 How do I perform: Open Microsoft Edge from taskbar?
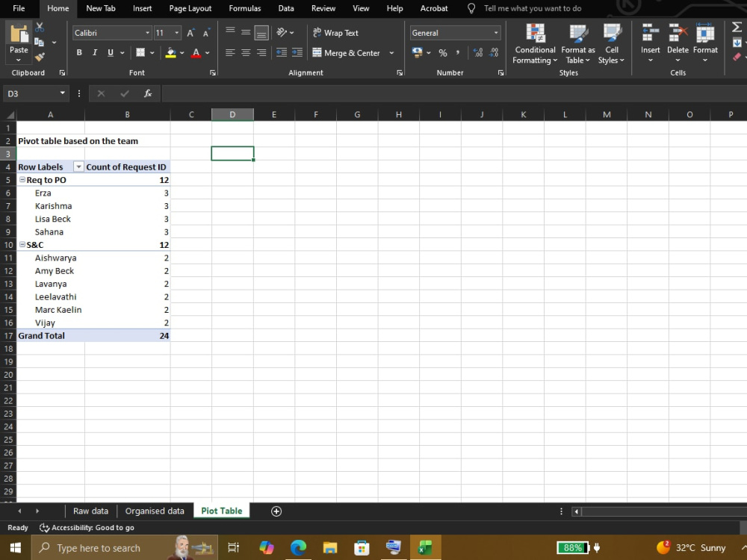pos(298,547)
